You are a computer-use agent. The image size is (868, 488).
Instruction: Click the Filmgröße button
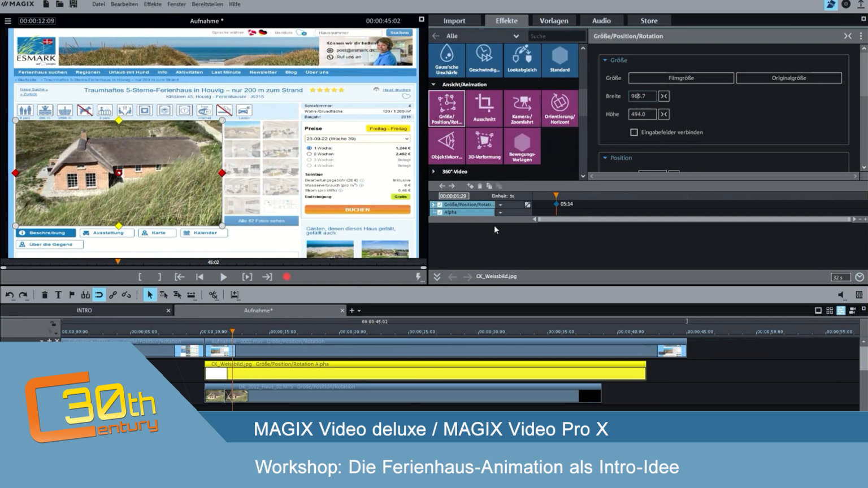(681, 78)
